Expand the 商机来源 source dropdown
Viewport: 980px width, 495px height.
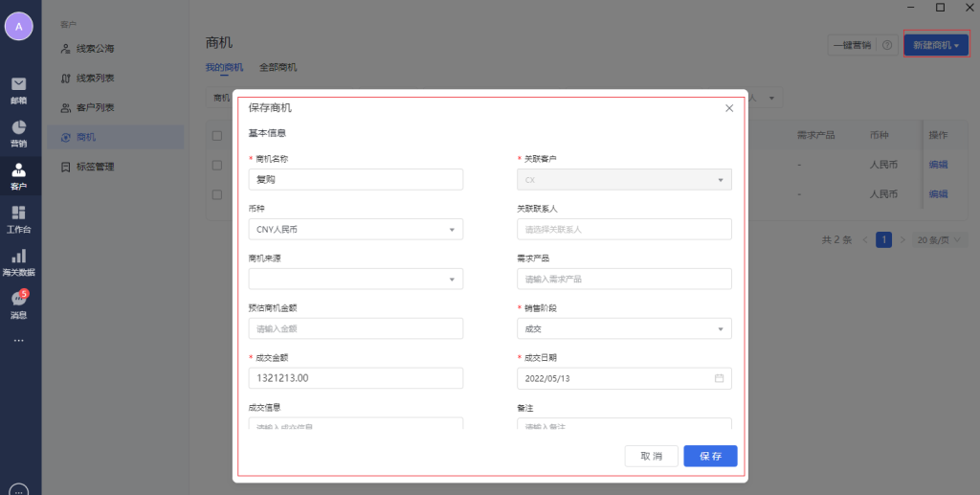(355, 279)
